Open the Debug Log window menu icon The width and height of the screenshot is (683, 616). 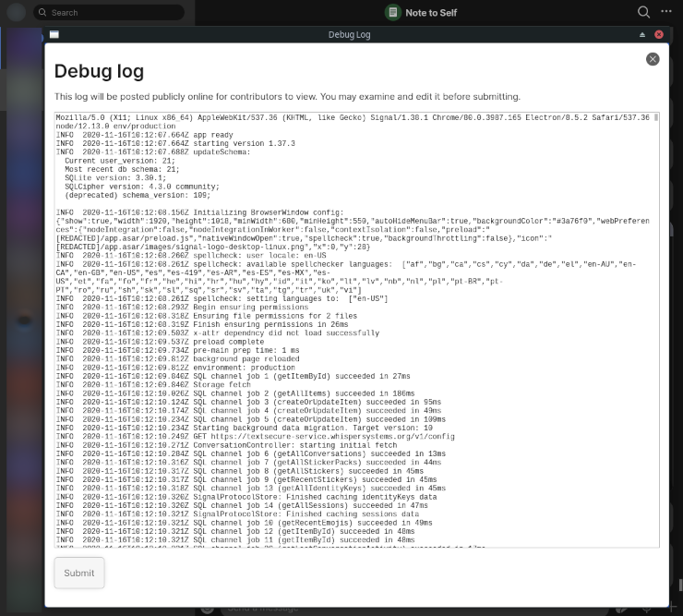point(54,35)
